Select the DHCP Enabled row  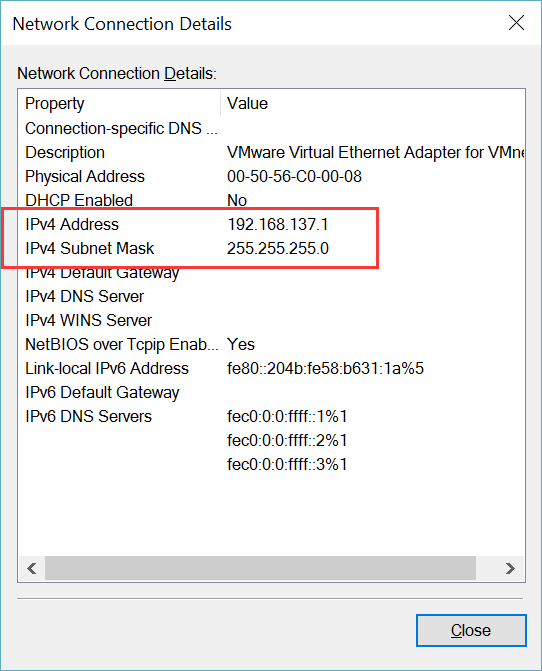click(272, 200)
